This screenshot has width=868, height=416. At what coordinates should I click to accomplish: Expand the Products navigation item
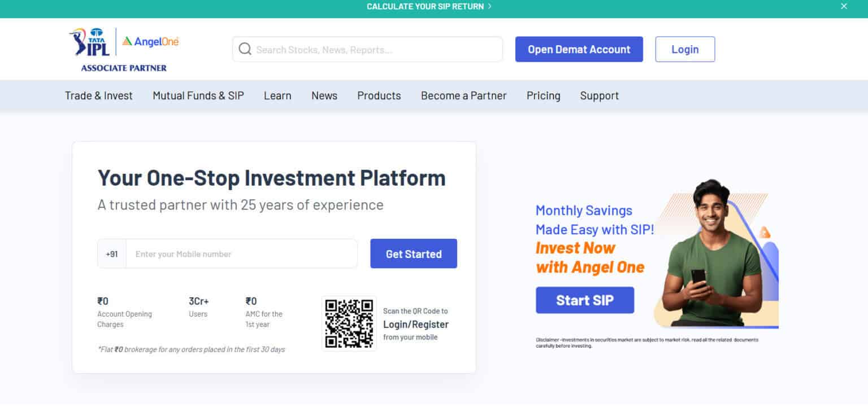pos(379,95)
